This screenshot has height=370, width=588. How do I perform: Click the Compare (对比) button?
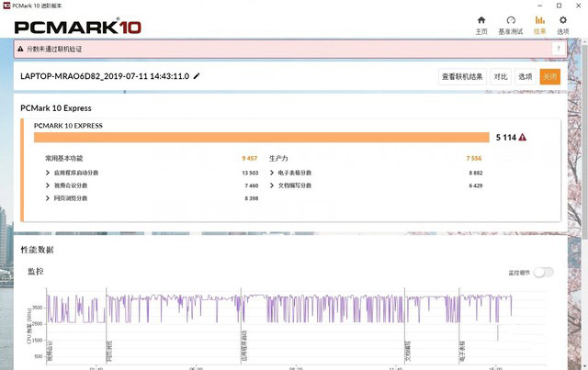tap(500, 77)
